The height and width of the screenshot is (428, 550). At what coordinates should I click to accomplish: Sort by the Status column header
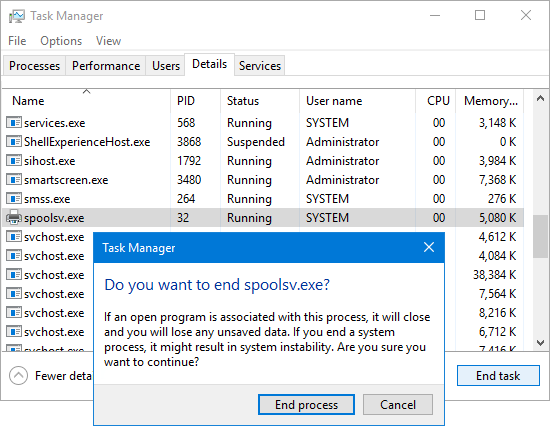pos(260,101)
